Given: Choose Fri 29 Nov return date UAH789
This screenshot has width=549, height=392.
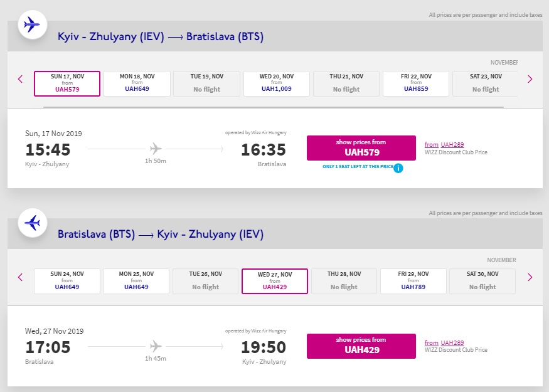Looking at the screenshot, I should tap(413, 281).
